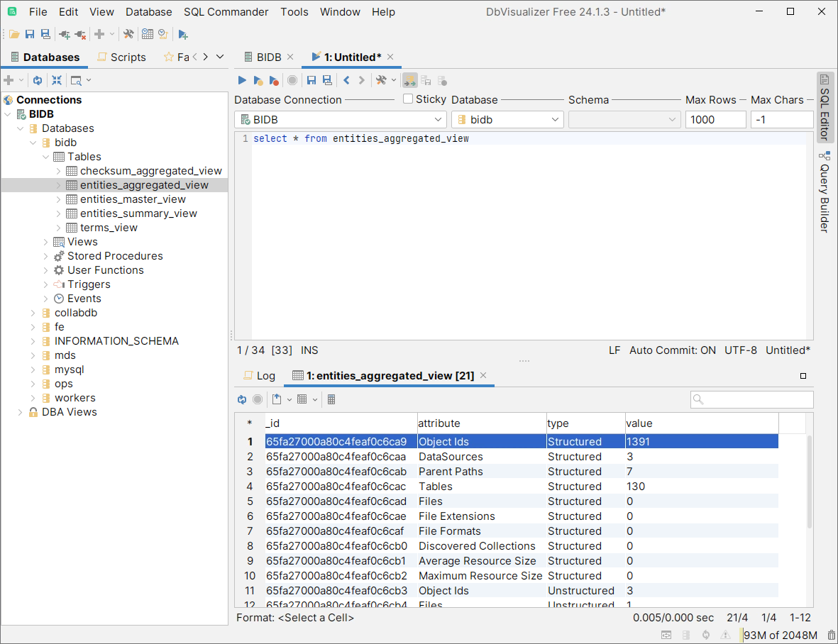Expand the Stored Procedures node
This screenshot has width=838, height=644.
click(46, 256)
